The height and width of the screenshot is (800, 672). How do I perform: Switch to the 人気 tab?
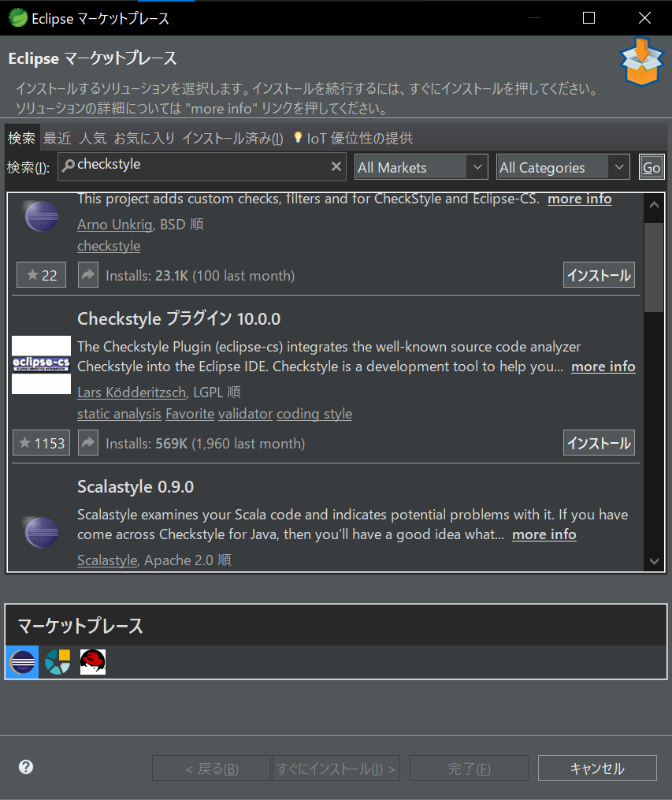tap(93, 138)
